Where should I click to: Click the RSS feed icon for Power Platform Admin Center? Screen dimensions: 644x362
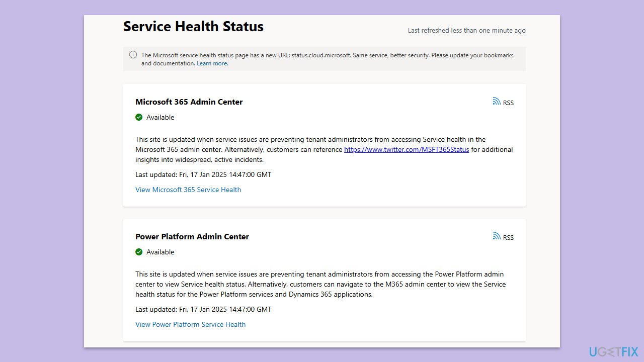pos(497,236)
